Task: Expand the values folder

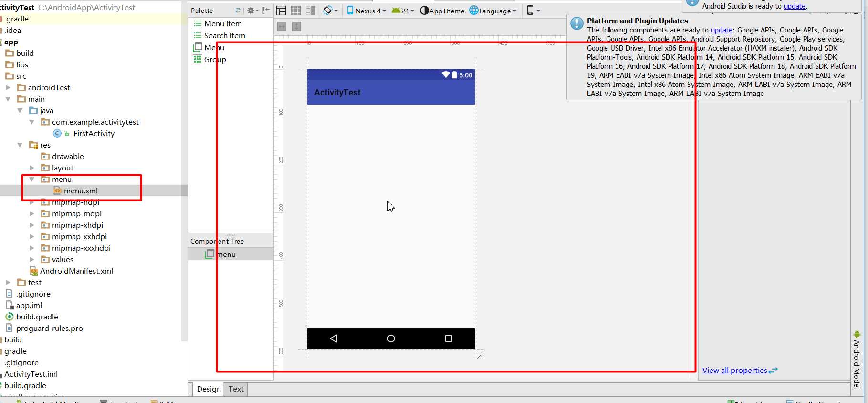Action: pyautogui.click(x=32, y=259)
